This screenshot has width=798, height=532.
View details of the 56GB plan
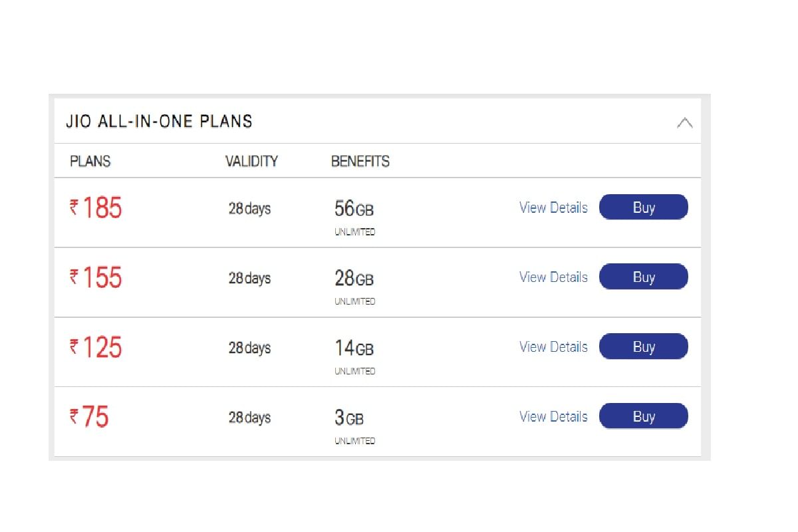coord(553,207)
